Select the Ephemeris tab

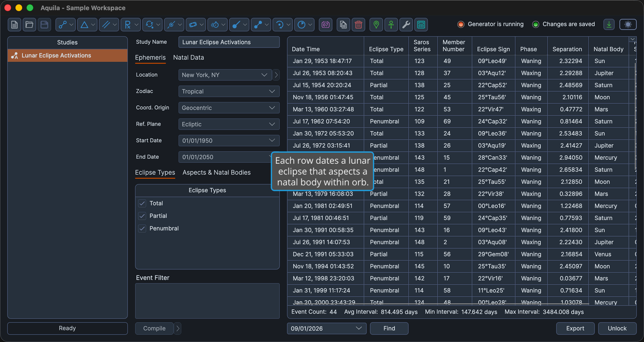(x=151, y=57)
